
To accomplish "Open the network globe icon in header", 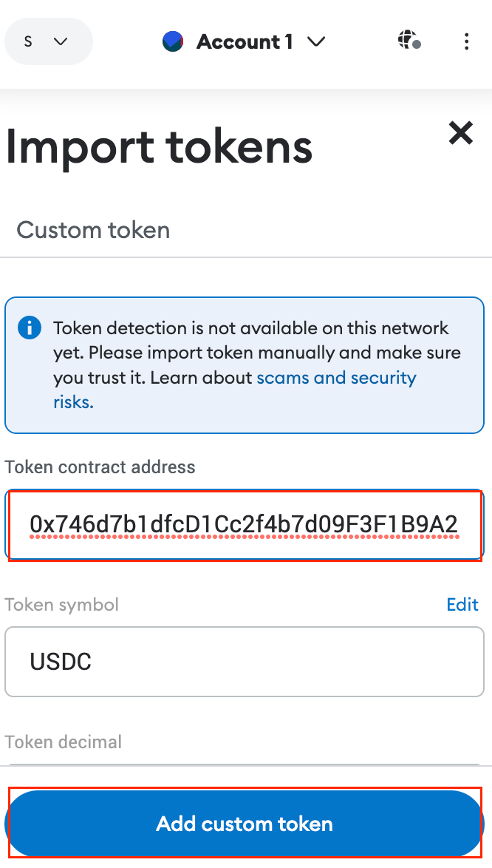I will pyautogui.click(x=406, y=40).
